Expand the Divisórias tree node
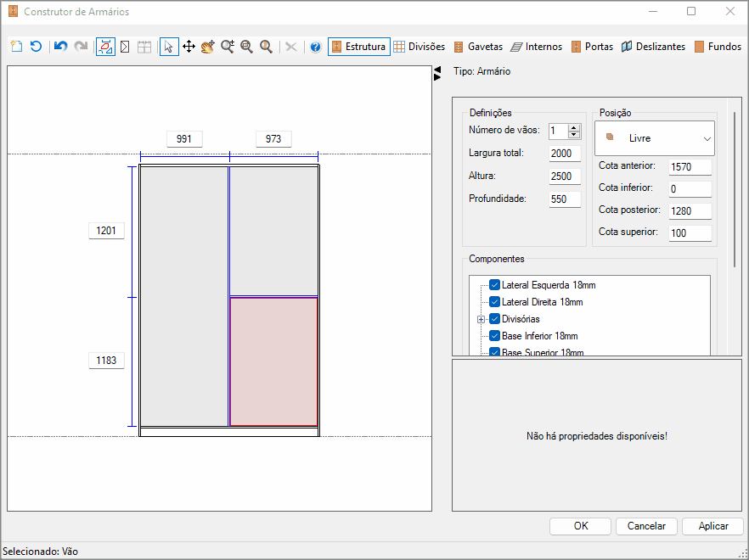749x560 pixels. coord(481,319)
